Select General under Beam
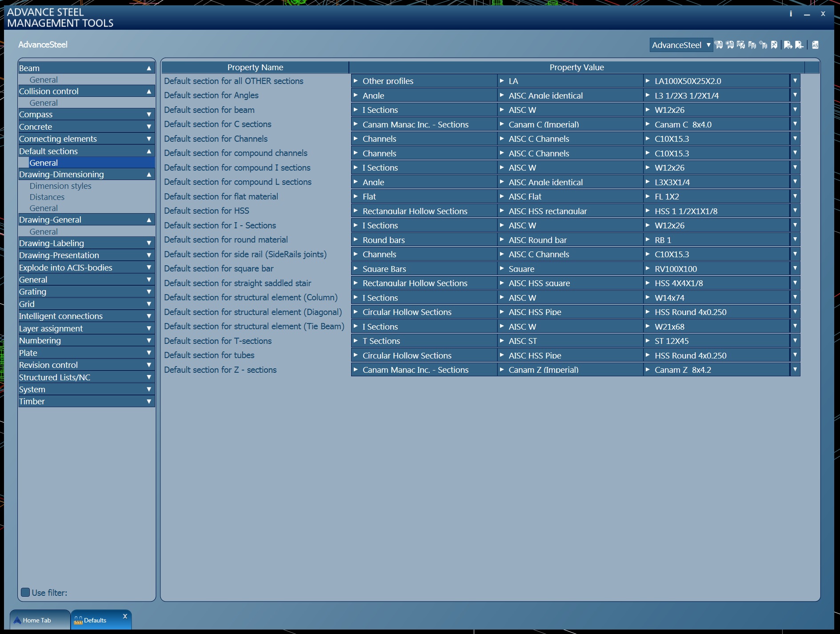 coord(44,80)
